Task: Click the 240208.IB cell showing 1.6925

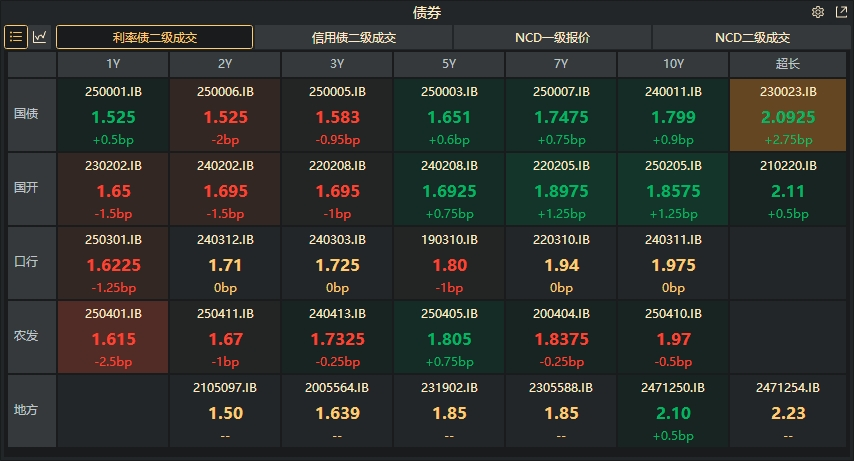Action: click(x=449, y=188)
